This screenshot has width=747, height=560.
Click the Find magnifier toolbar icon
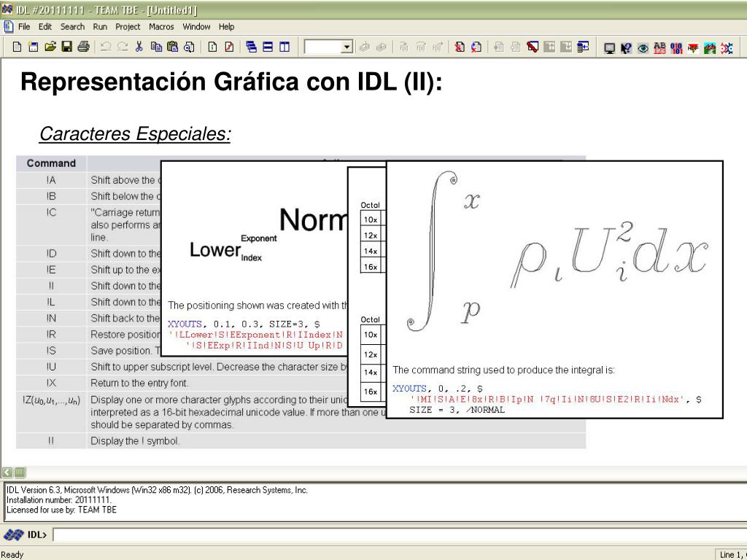189,47
